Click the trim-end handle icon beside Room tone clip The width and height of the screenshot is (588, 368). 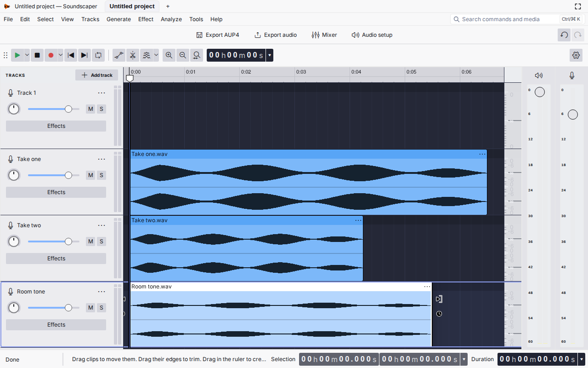click(x=439, y=299)
